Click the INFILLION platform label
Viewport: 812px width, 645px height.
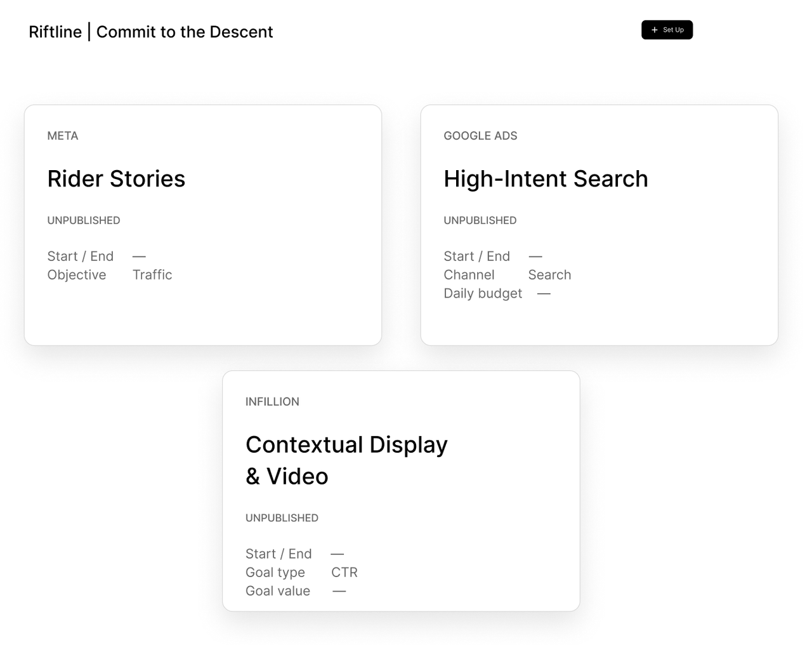point(272,402)
